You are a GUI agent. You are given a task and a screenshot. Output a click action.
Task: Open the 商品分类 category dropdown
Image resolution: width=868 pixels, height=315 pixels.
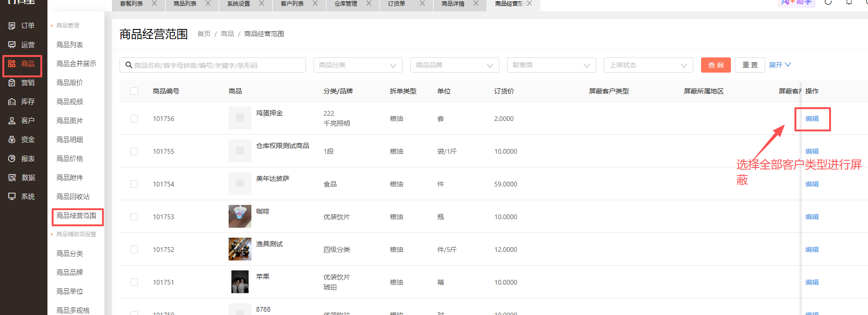(x=358, y=65)
